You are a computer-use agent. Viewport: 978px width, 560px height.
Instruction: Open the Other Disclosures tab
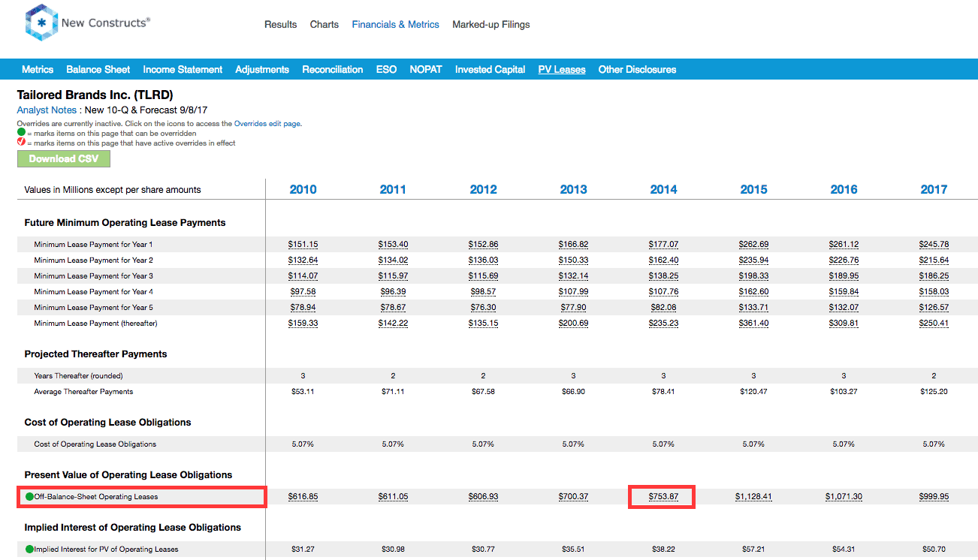tap(637, 70)
